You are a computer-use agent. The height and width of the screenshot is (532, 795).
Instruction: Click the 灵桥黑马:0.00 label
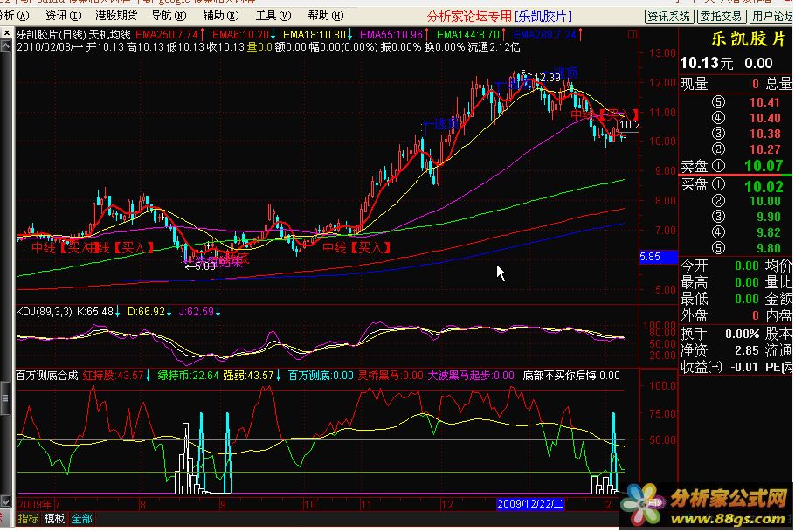[x=391, y=376]
